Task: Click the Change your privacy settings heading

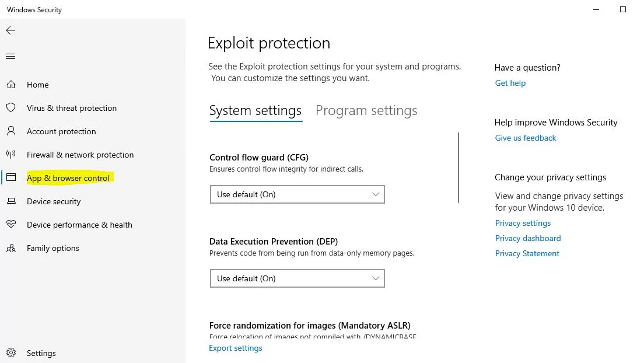Action: (550, 177)
